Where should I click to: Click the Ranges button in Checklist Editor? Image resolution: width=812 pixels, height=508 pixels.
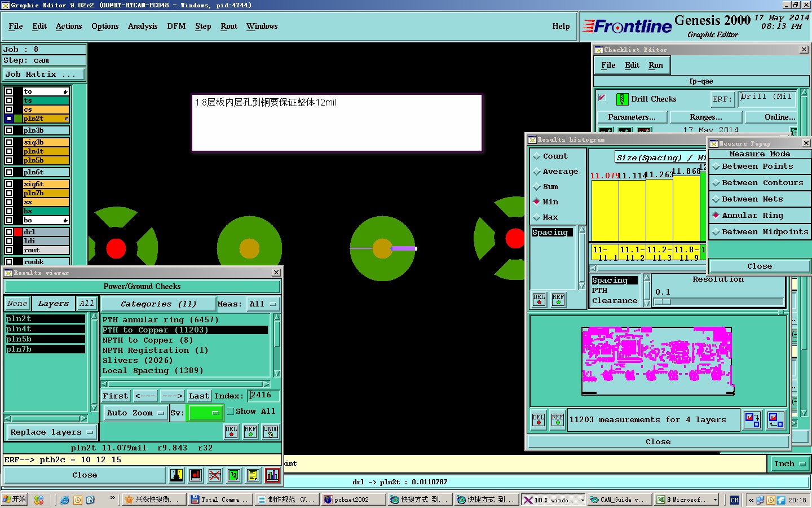click(x=706, y=117)
